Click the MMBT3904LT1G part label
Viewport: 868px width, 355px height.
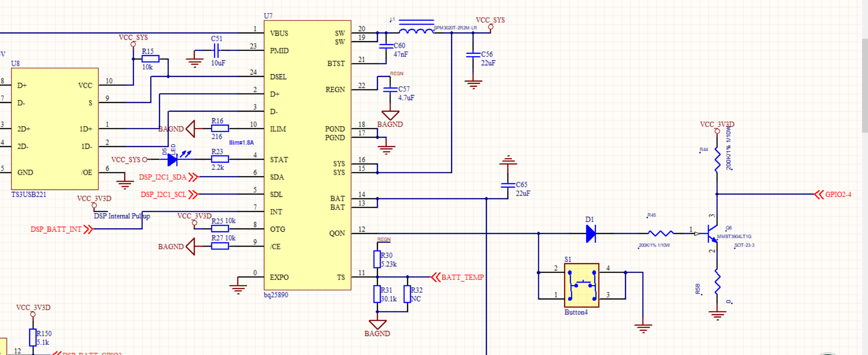734,236
